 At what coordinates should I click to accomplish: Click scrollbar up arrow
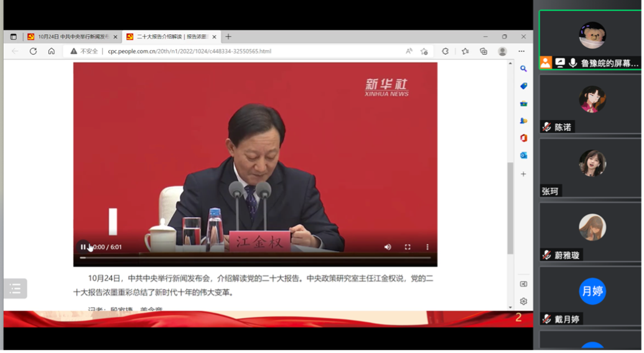(511, 63)
